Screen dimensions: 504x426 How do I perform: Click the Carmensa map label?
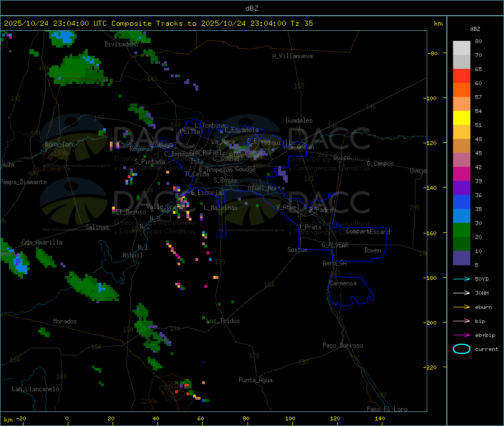(343, 283)
